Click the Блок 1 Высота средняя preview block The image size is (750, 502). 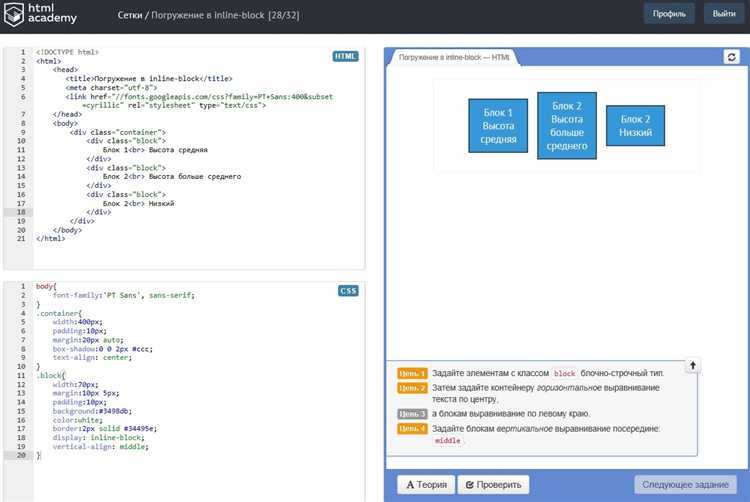tap(499, 126)
